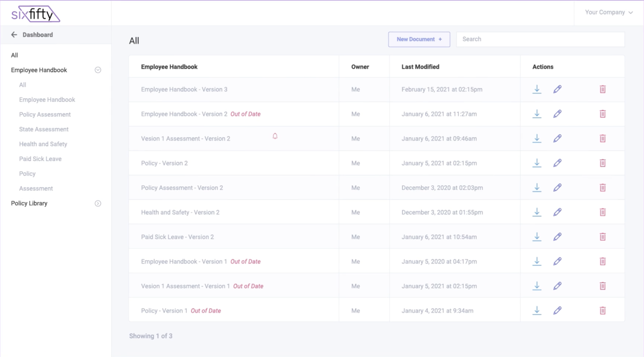Edit Policy Assessment - Version 2
Viewport: 644px width, 357px height.
coord(557,187)
